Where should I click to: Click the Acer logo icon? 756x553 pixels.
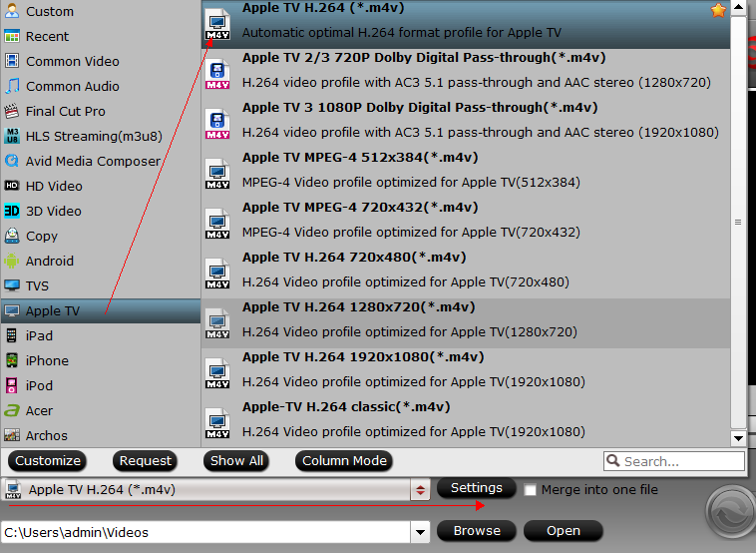(12, 410)
